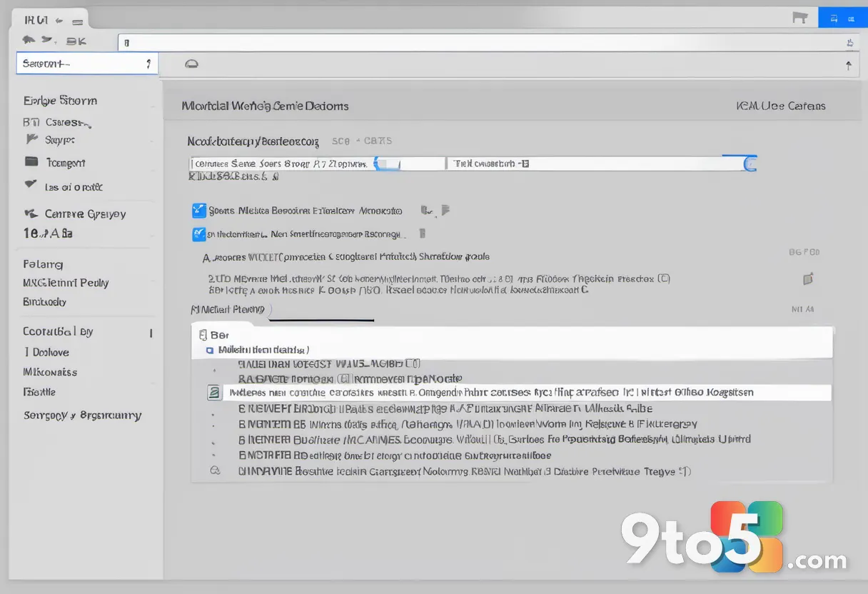This screenshot has height=594, width=868.
Task: Click the heart icon in the sidebar
Action: (x=31, y=185)
